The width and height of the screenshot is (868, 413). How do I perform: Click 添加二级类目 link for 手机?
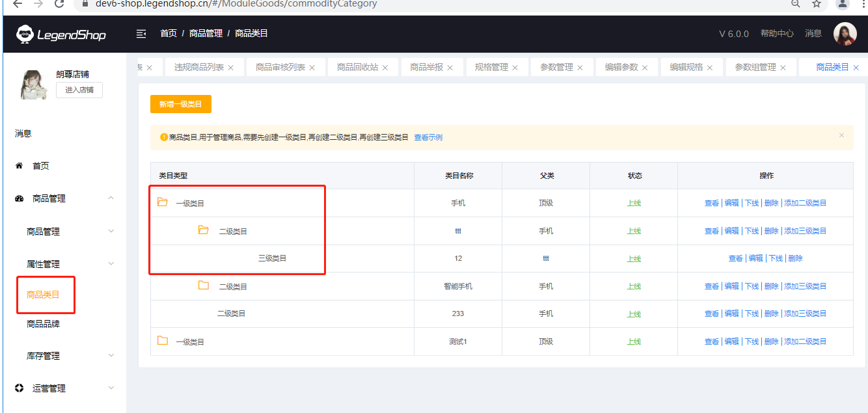point(805,203)
